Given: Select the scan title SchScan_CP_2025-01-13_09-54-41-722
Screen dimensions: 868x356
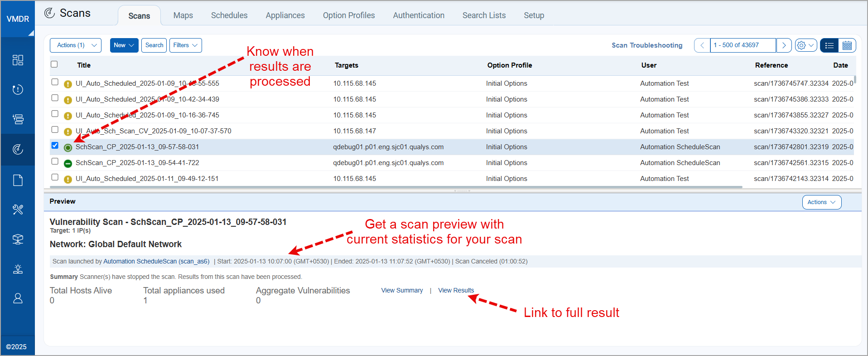Looking at the screenshot, I should (x=137, y=163).
